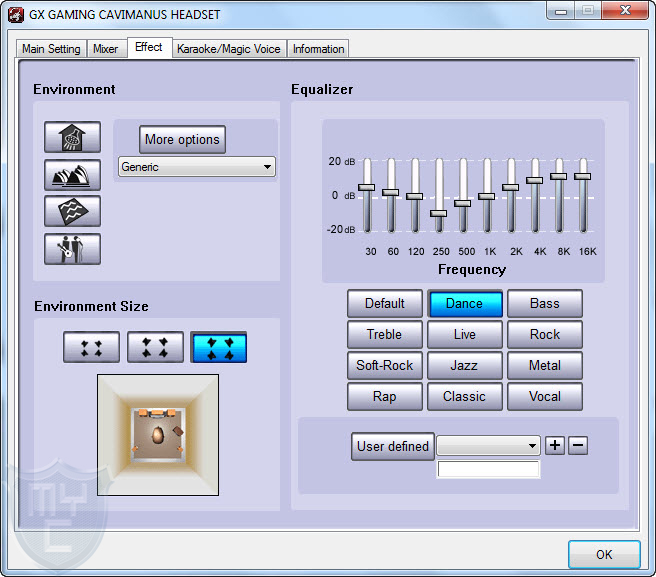
Task: Switch to the Mixer tab
Action: (105, 49)
